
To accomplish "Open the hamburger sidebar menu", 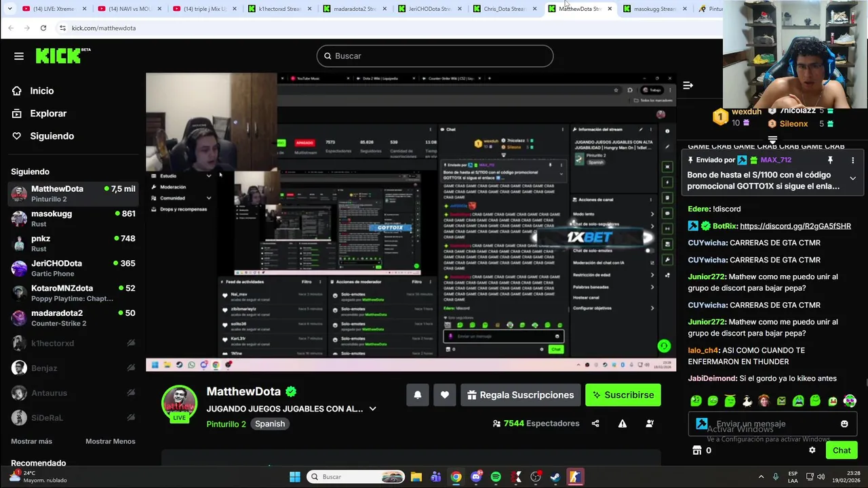I will [18, 56].
